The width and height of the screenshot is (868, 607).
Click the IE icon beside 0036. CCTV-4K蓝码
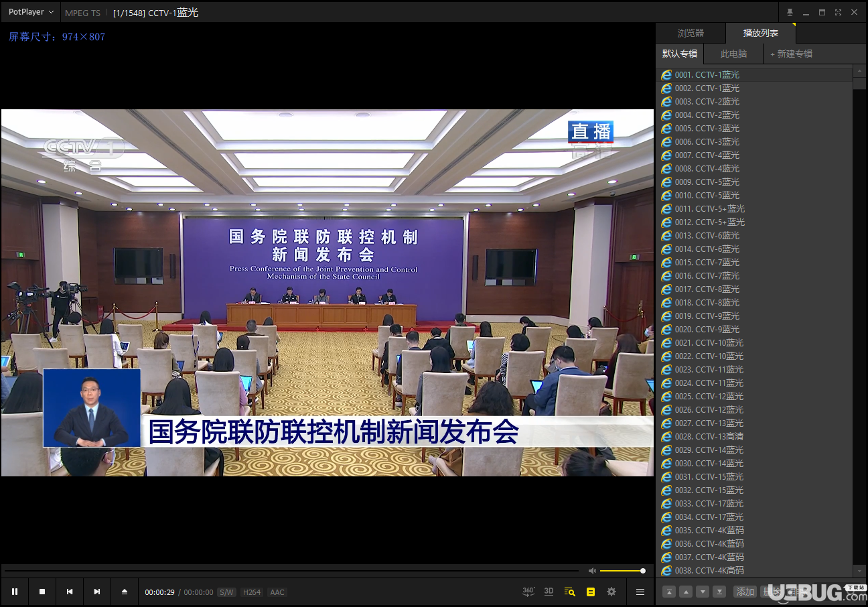click(666, 544)
